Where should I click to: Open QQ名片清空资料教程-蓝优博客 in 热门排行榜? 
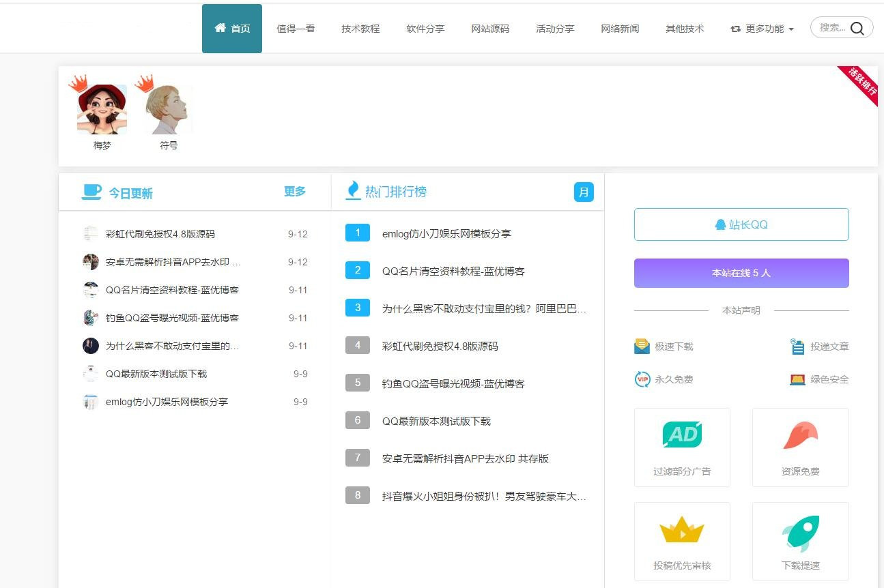(x=453, y=271)
